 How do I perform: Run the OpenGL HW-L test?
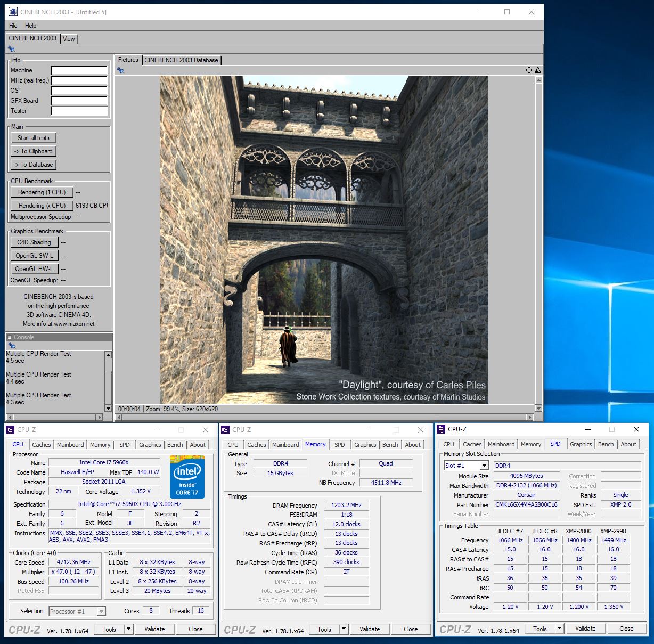click(34, 269)
